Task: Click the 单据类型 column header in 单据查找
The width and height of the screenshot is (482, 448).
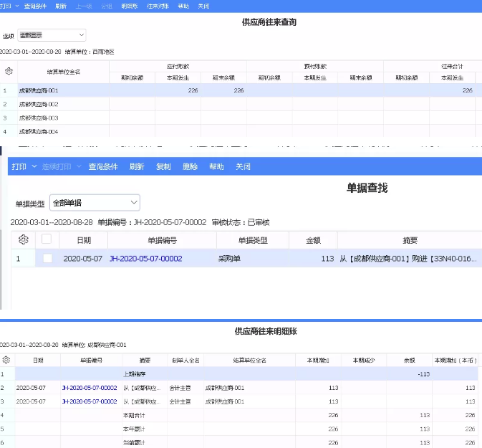Action: (x=253, y=240)
